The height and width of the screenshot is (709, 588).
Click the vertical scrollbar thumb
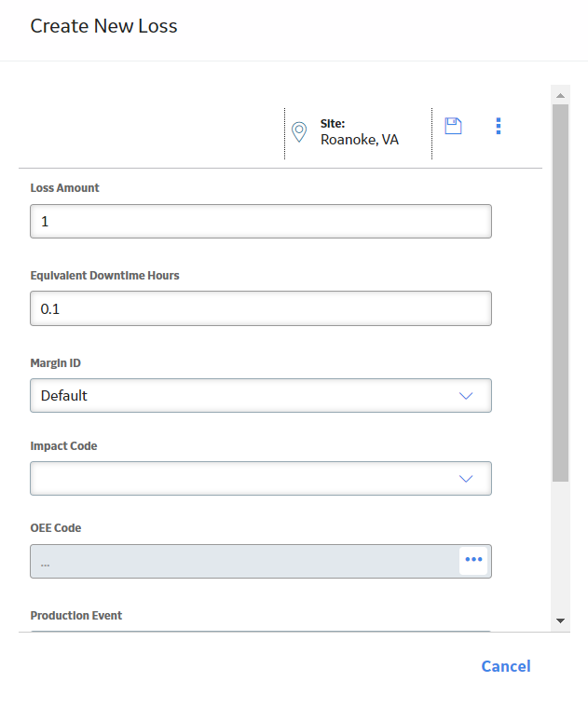coord(560,293)
